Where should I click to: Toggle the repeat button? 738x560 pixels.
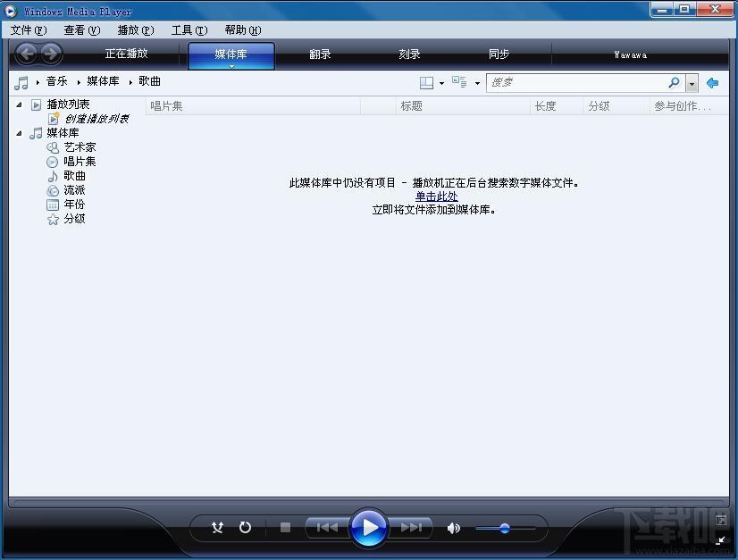(x=245, y=528)
